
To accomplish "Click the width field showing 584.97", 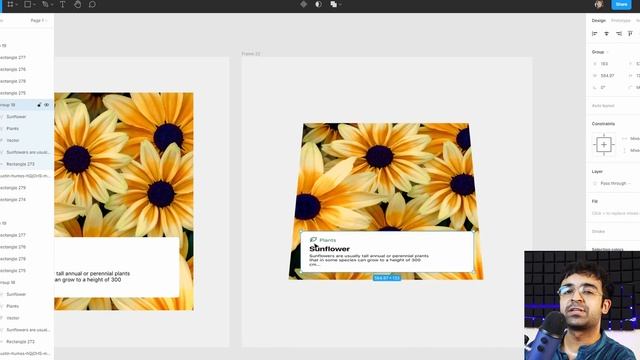I will pos(607,76).
